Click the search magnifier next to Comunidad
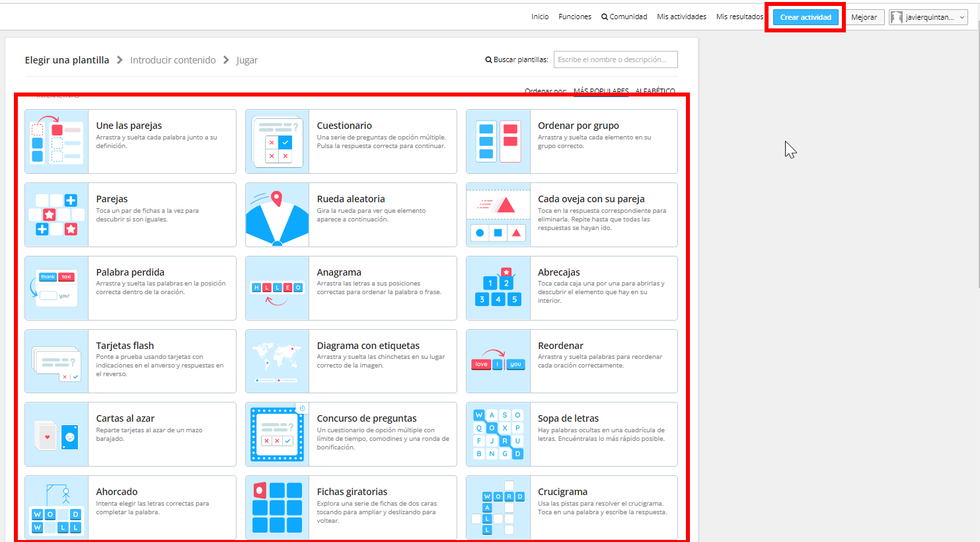This screenshot has width=980, height=542. (x=605, y=17)
